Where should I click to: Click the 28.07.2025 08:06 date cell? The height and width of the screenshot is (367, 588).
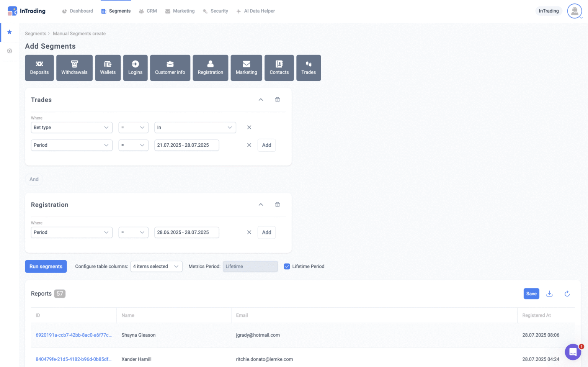[x=541, y=335]
